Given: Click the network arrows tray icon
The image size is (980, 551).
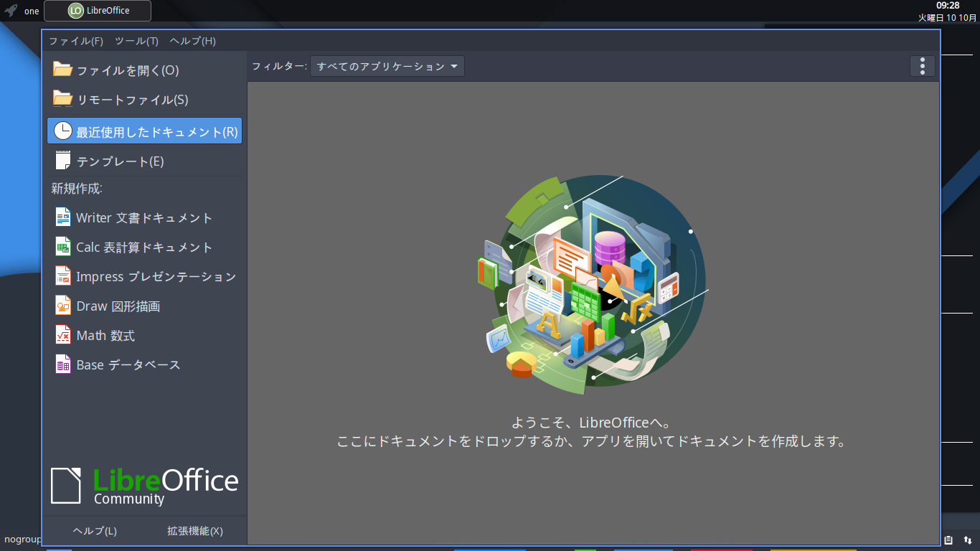Looking at the screenshot, I should 967,540.
